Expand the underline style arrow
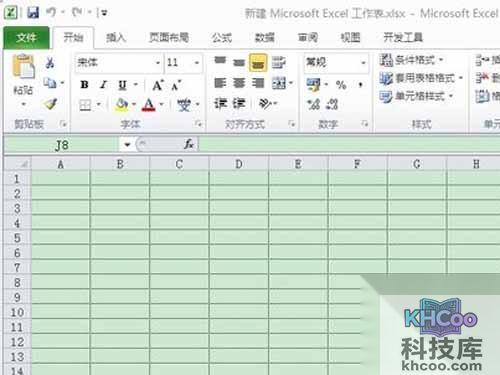 click(x=136, y=85)
